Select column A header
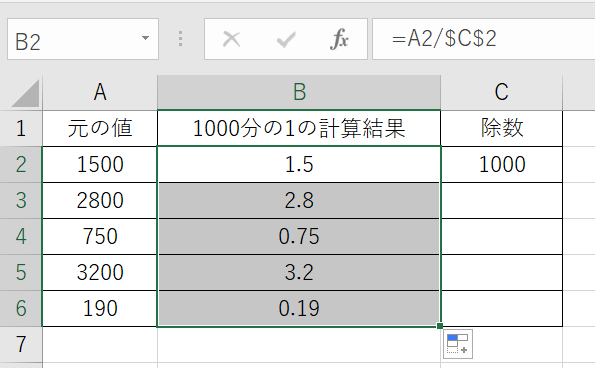 point(100,92)
